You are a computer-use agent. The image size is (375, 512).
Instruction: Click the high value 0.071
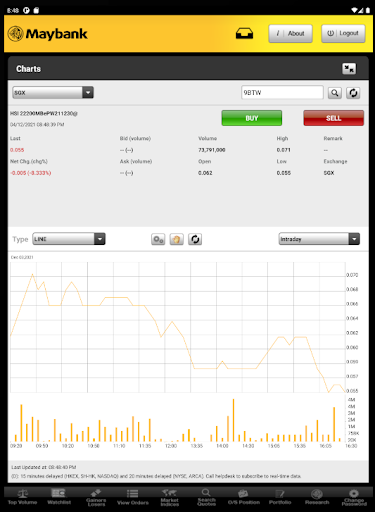click(284, 150)
